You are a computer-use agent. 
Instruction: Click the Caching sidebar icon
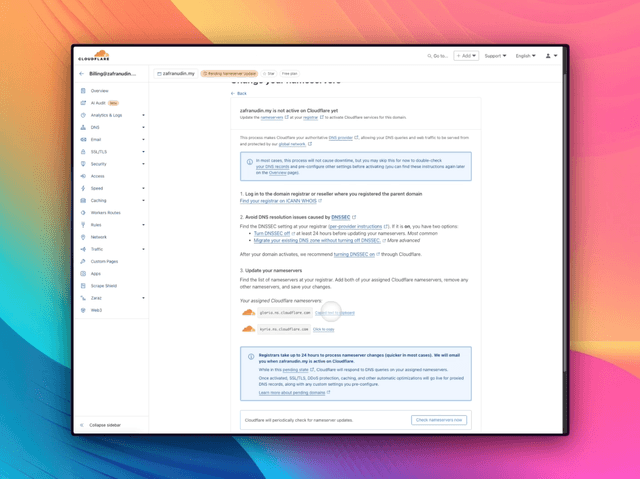(x=83, y=200)
